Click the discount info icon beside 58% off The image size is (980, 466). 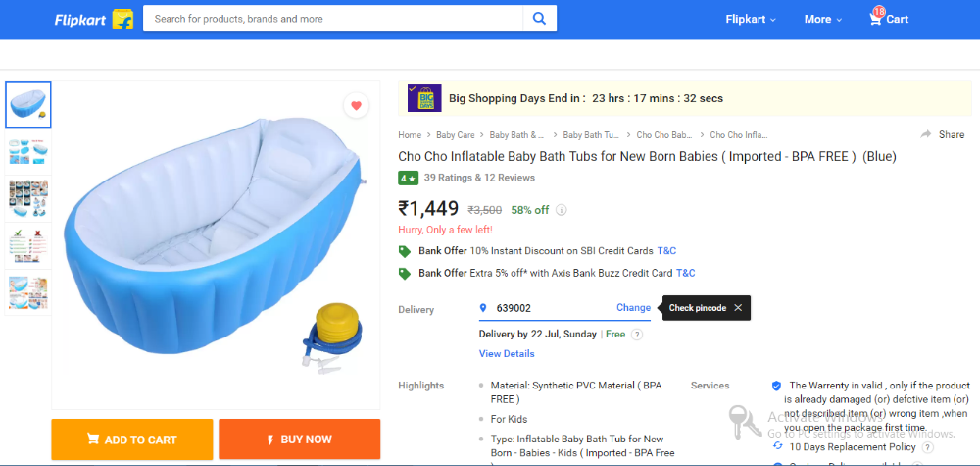coord(561,209)
